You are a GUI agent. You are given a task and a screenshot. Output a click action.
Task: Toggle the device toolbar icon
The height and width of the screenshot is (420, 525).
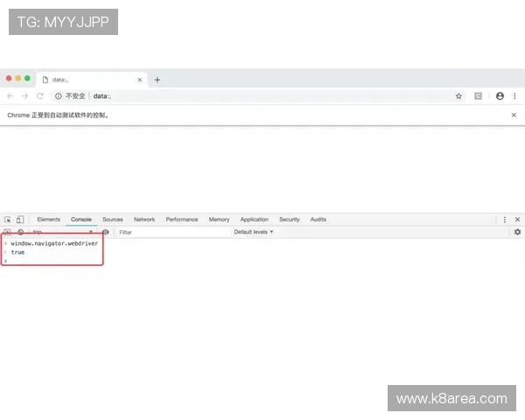[20, 220]
